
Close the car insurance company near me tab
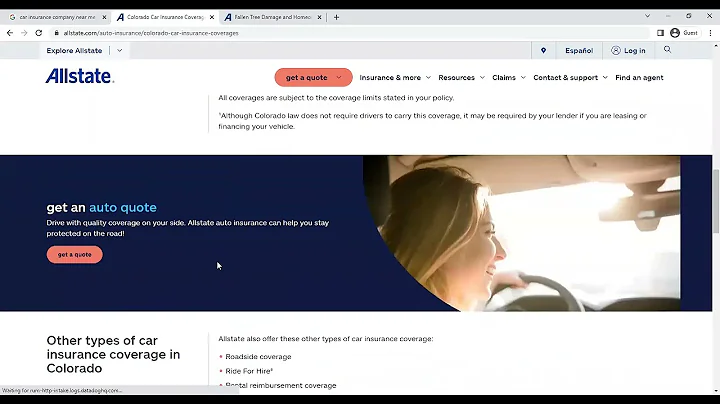(x=104, y=17)
